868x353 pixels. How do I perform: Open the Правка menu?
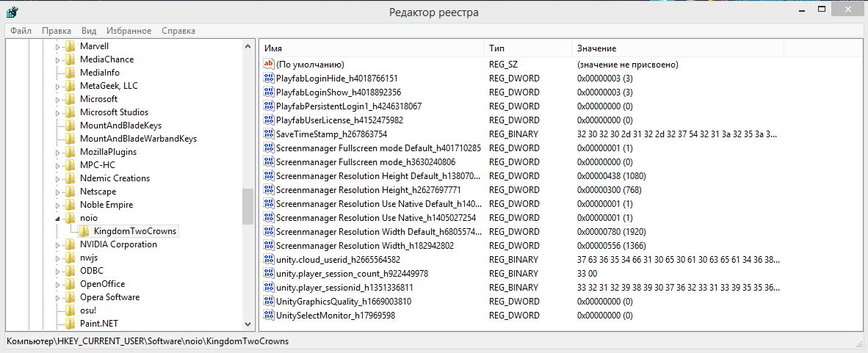[x=57, y=31]
